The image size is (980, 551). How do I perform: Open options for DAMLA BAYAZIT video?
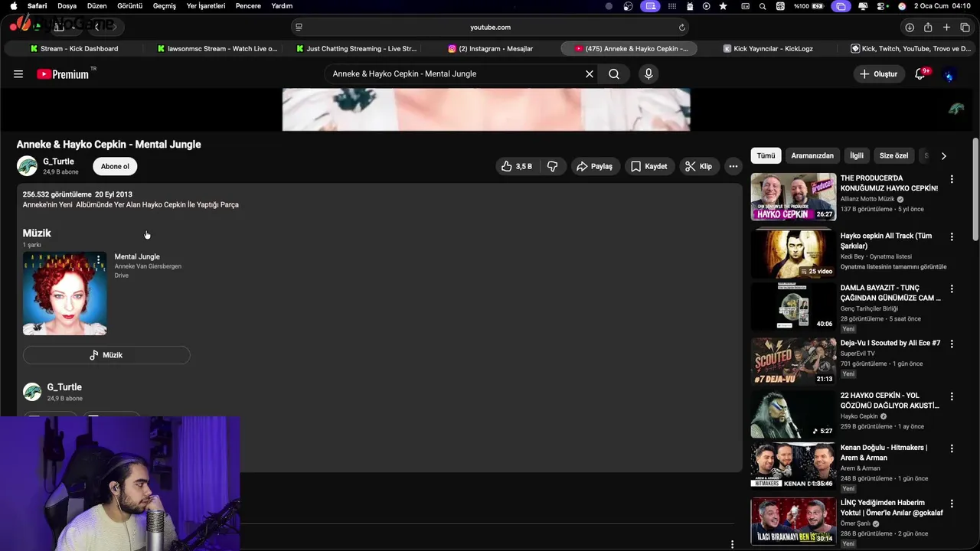pyautogui.click(x=952, y=289)
